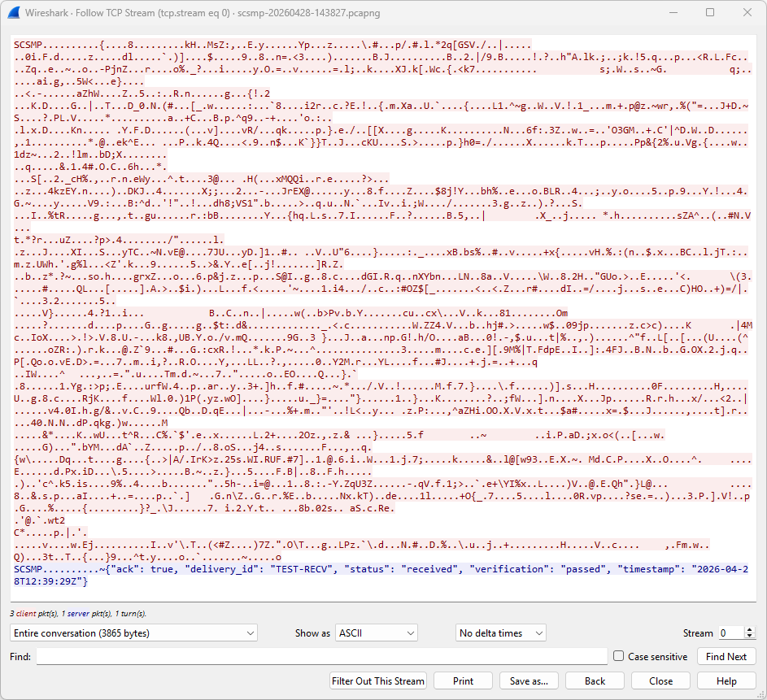Click Filter Out This Stream button
Screen dimensions: 767x700
point(378,681)
